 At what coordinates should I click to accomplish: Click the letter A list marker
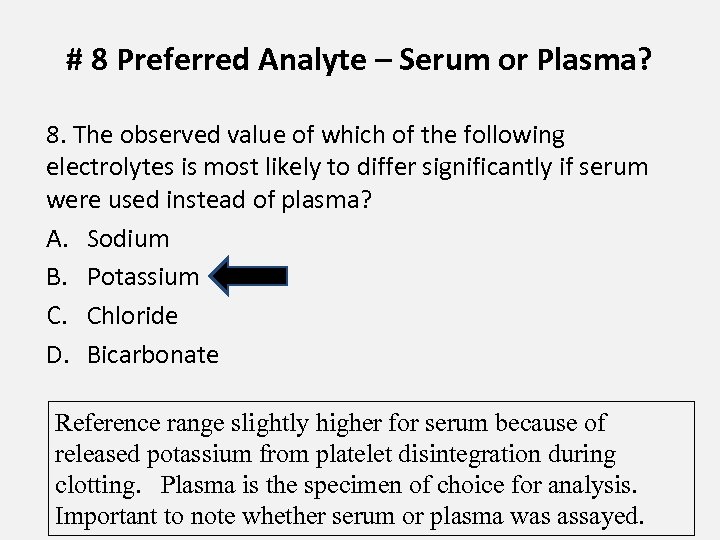point(55,238)
